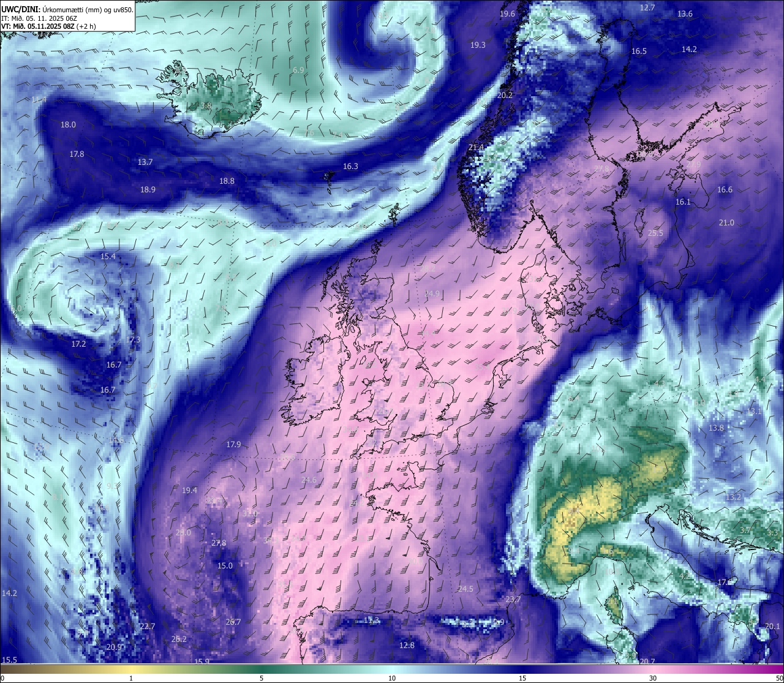Click the 19.3 value label
Viewport: 784px width, 683px height.
[x=478, y=45]
